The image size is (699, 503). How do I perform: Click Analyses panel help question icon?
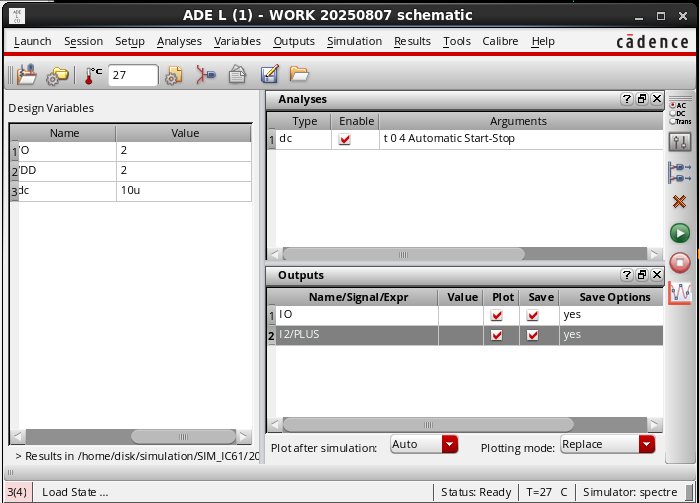(627, 99)
